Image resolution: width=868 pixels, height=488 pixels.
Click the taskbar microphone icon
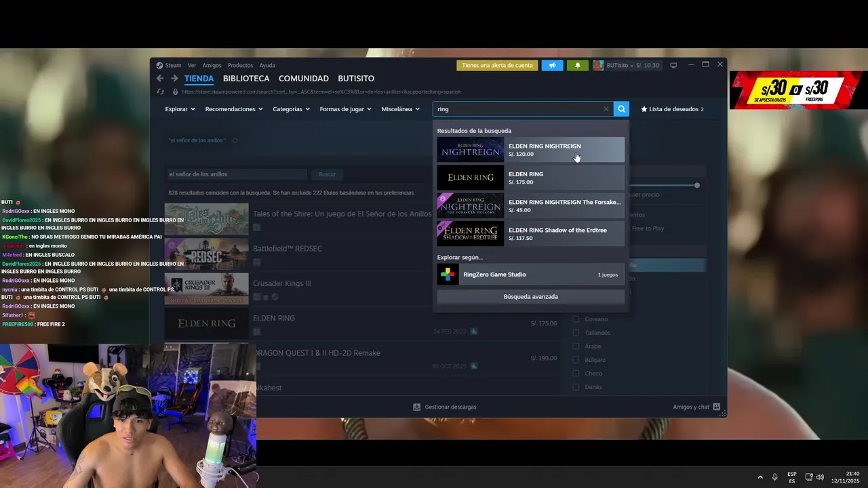[x=775, y=477]
